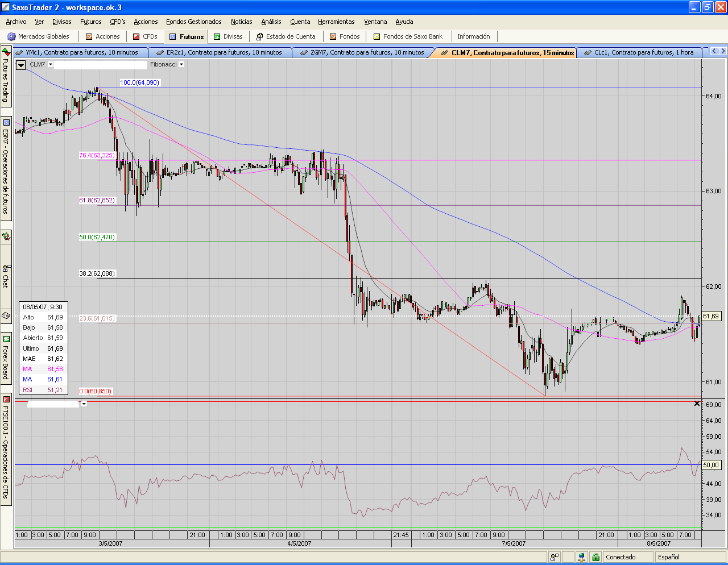The image size is (728, 565).
Task: Open the Fondos Gestionados menu
Action: coord(194,22)
